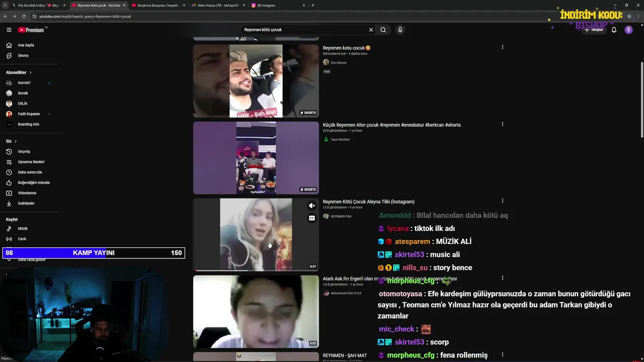This screenshot has width=644, height=362.
Task: Open Reynmen kotu cocuk video title
Action: point(347,48)
